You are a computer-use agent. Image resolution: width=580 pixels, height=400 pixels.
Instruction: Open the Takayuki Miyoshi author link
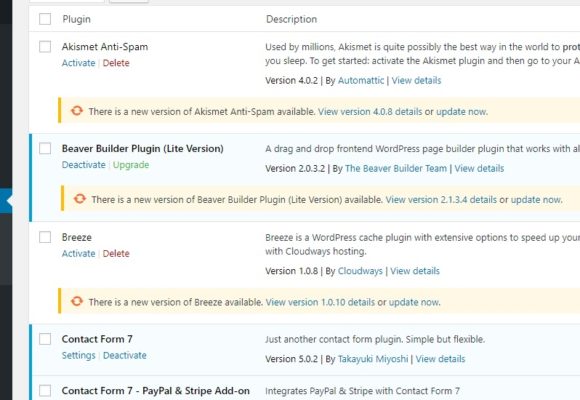[x=373, y=359]
